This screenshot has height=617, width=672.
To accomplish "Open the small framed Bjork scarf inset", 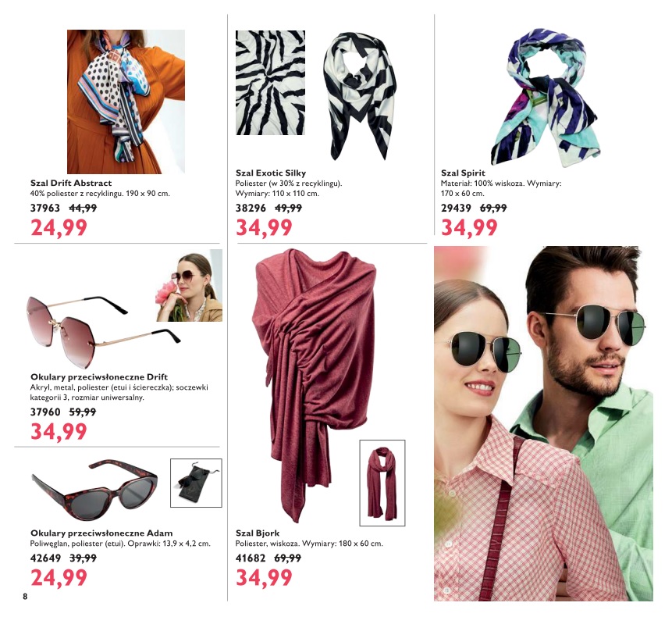I will 382,483.
